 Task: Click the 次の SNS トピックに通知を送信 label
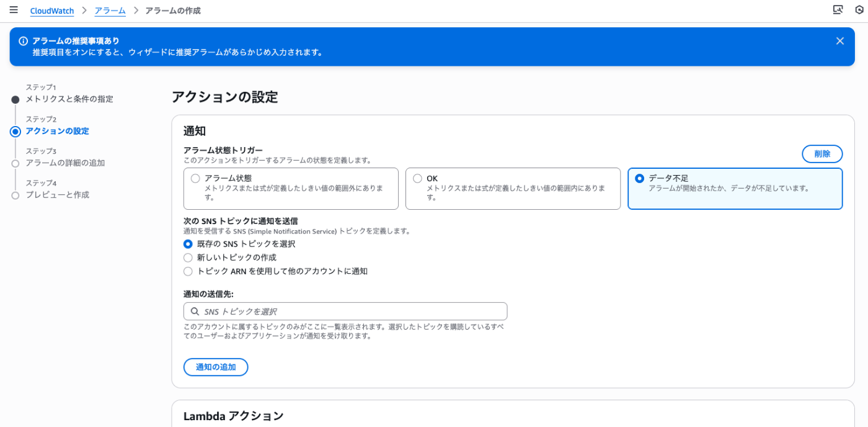241,221
